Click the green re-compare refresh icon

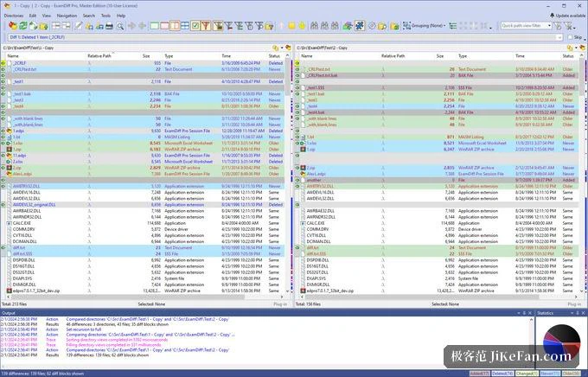tap(22, 26)
